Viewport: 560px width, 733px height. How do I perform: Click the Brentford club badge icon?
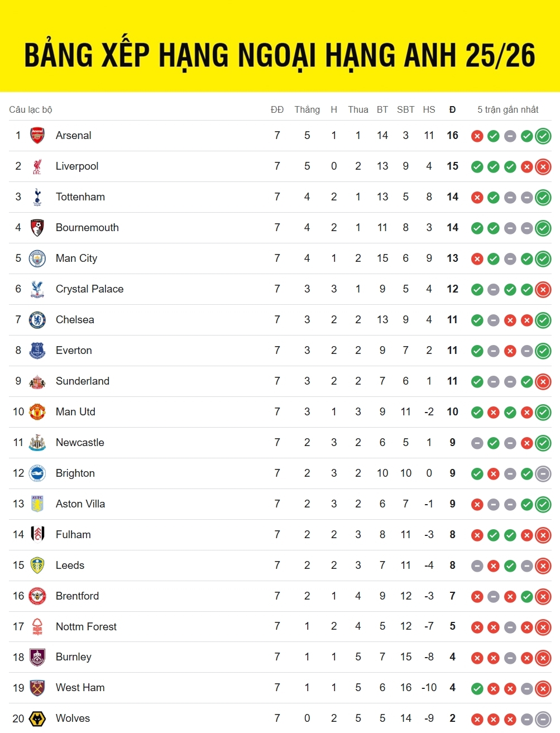(37, 596)
